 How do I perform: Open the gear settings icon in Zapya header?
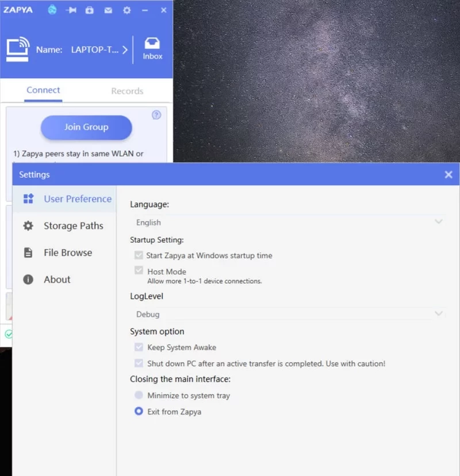pos(126,10)
